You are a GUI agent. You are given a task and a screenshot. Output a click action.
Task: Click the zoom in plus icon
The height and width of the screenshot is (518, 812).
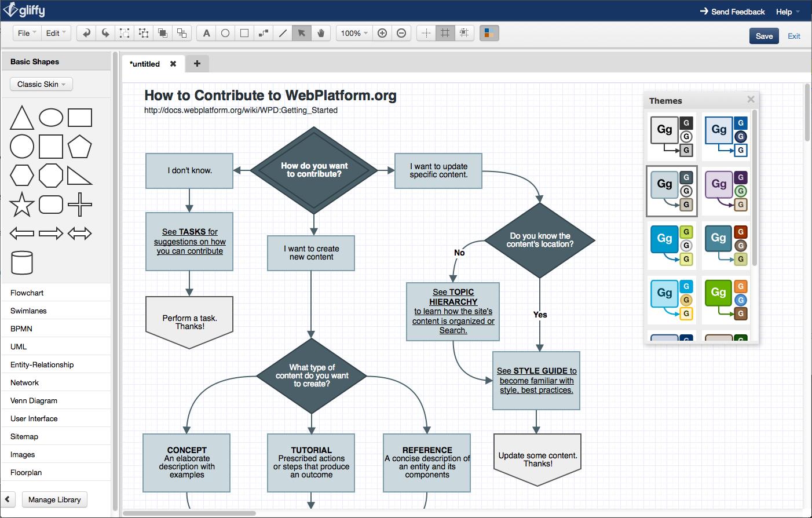382,33
